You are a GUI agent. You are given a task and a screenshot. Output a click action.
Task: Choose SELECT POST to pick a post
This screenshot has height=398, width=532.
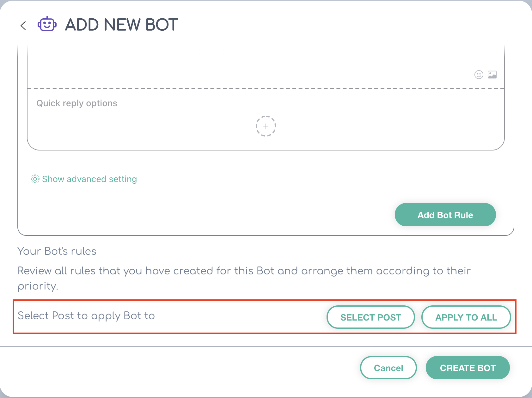click(371, 317)
